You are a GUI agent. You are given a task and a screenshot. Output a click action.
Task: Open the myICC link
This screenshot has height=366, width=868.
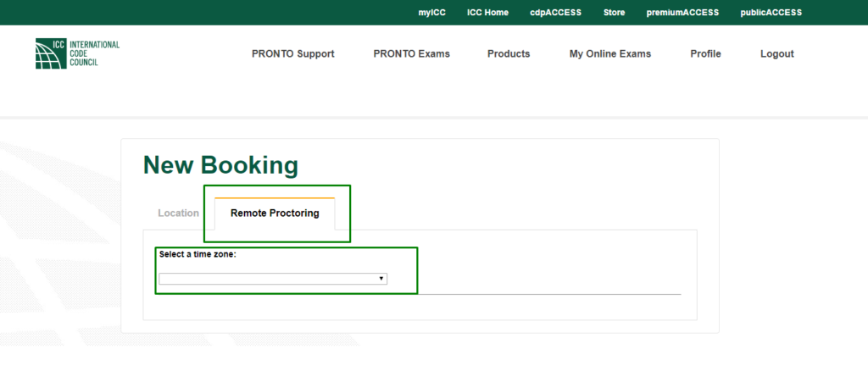[x=431, y=13]
